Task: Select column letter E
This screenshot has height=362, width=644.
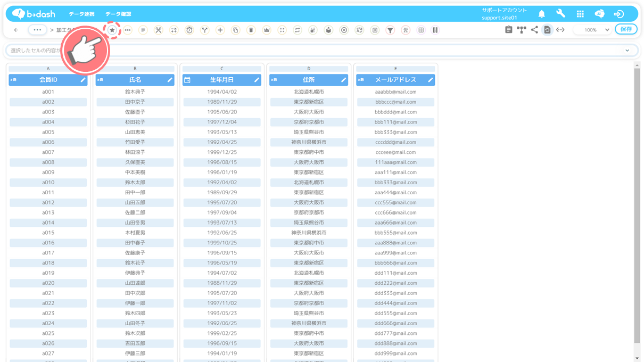Action: click(395, 69)
